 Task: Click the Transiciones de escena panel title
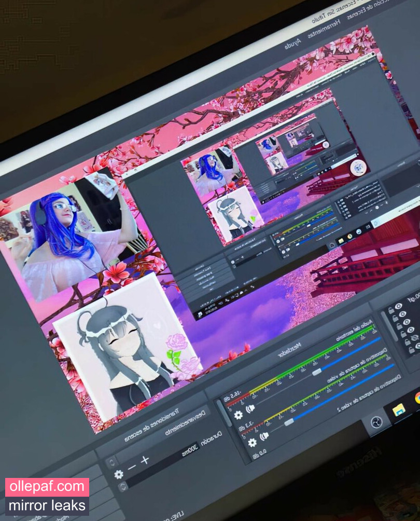click(152, 426)
